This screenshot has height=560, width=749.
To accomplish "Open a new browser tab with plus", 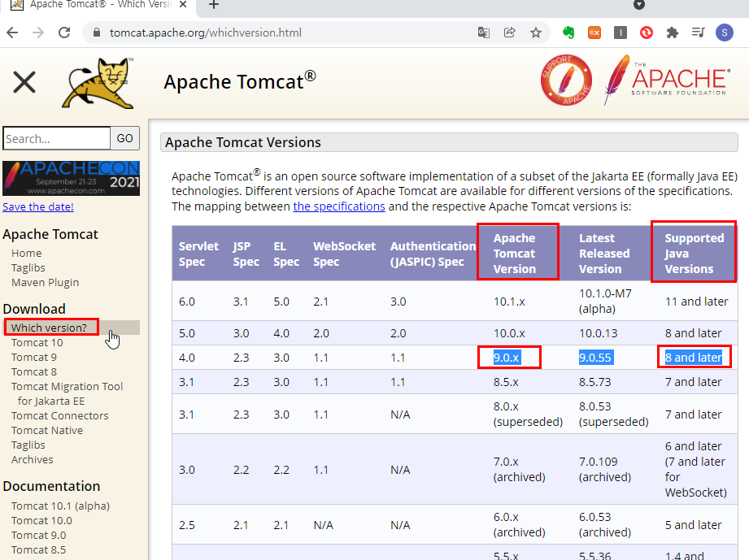I will pos(214,5).
